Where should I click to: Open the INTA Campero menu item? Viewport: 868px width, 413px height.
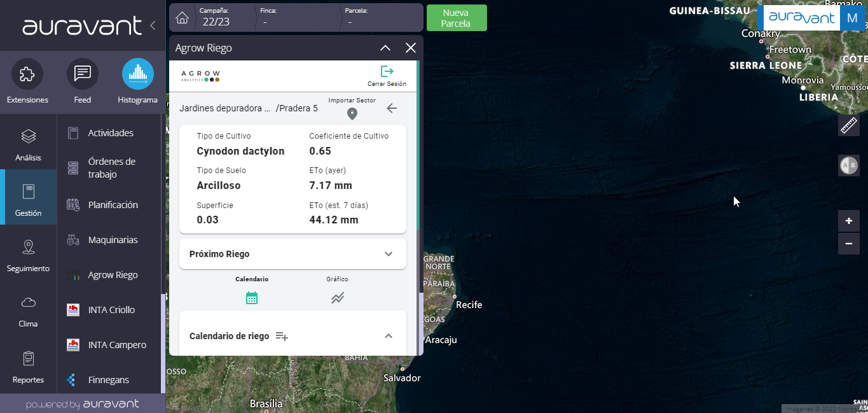[x=109, y=345]
